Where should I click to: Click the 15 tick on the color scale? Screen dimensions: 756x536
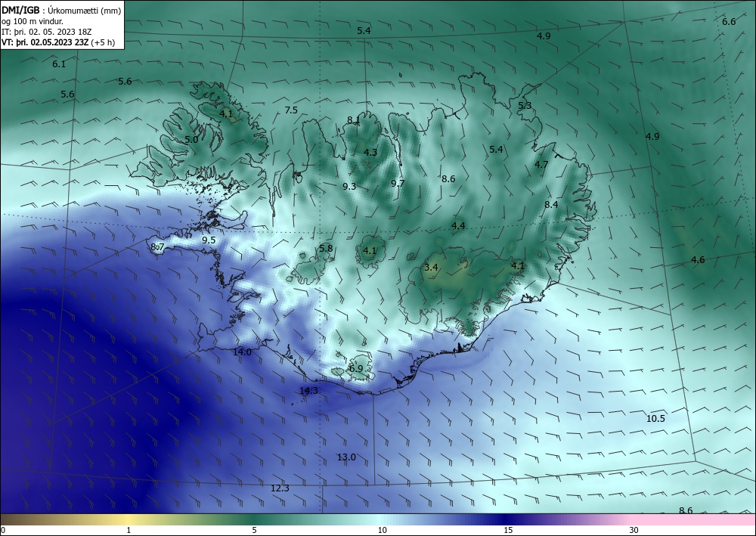click(x=508, y=531)
